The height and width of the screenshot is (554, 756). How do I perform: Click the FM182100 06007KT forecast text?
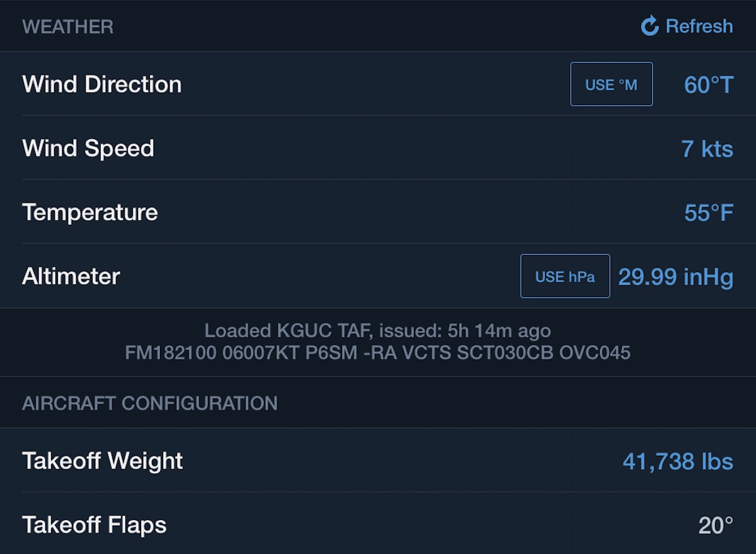(x=377, y=352)
